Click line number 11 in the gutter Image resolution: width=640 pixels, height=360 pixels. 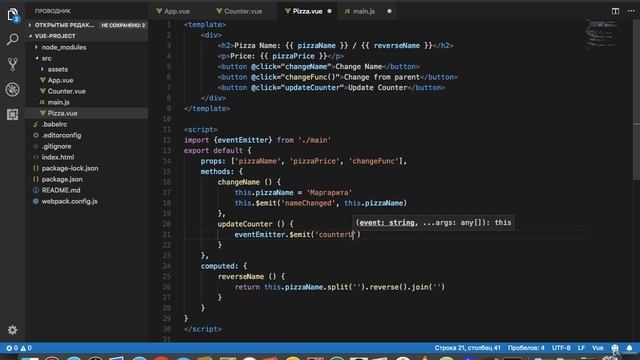point(167,130)
